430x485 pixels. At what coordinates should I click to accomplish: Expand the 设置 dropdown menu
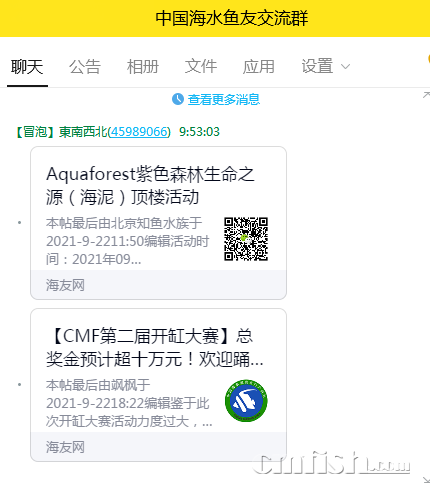click(x=326, y=66)
